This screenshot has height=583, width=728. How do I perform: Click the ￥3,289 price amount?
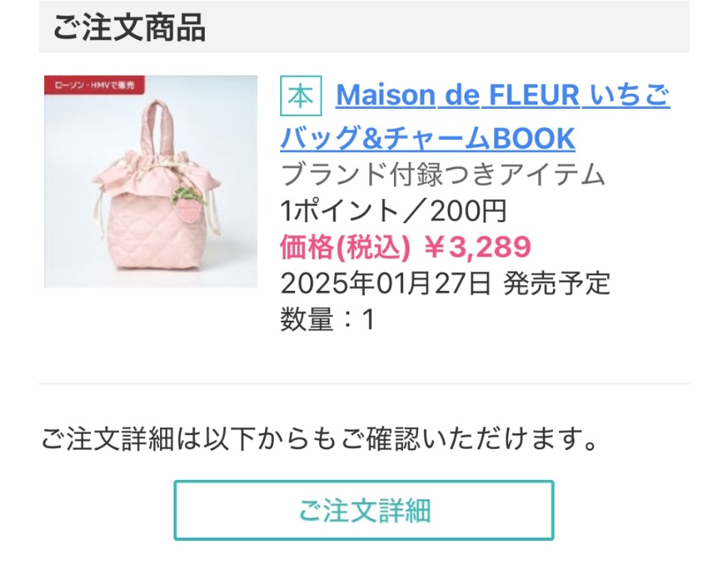tap(477, 247)
